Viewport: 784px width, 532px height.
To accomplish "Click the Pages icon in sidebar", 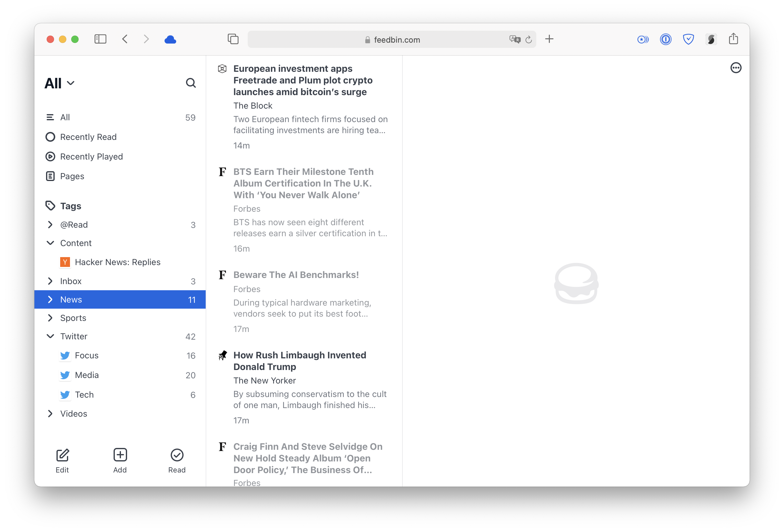I will 50,176.
